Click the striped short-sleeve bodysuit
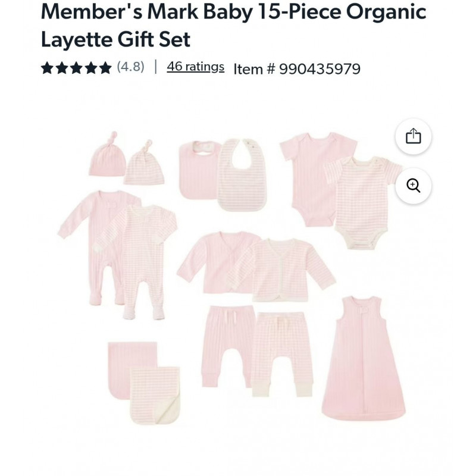The width and height of the screenshot is (476, 476). coord(363,203)
